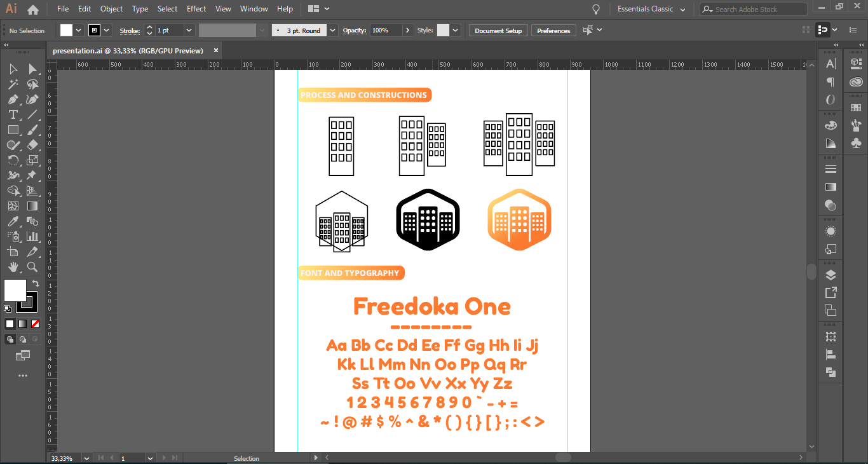Viewport: 868px width, 464px height.
Task: Enable Draw Normal mode
Action: [x=10, y=339]
